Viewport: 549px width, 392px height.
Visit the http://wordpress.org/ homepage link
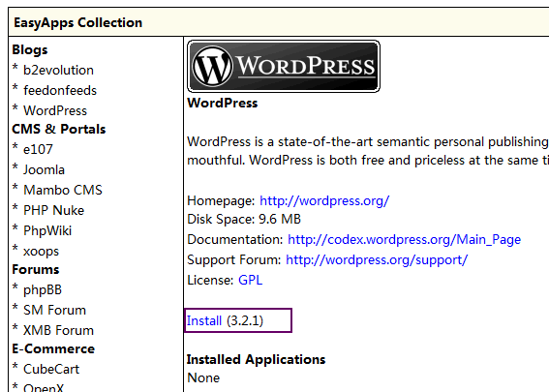pyautogui.click(x=324, y=201)
